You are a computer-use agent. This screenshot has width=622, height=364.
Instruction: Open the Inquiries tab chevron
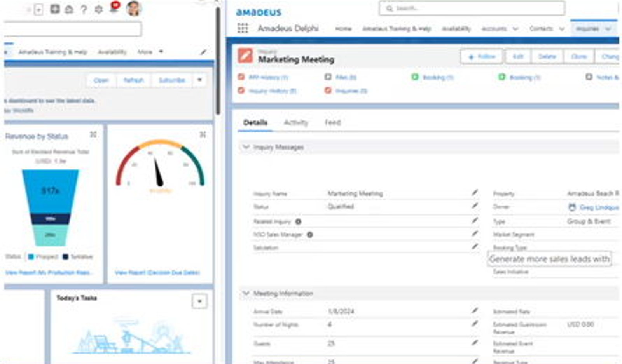tap(608, 29)
